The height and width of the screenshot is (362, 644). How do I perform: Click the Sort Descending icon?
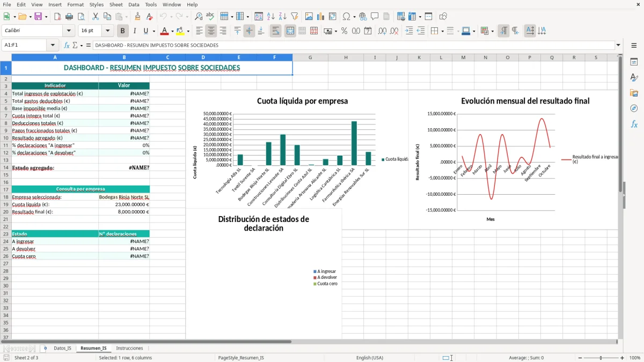[x=282, y=17]
